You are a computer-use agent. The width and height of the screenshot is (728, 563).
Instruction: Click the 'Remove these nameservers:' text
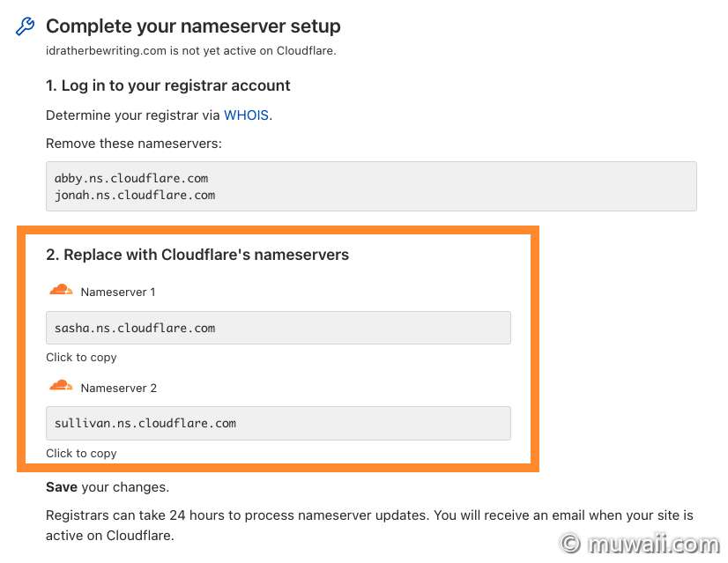coord(134,144)
